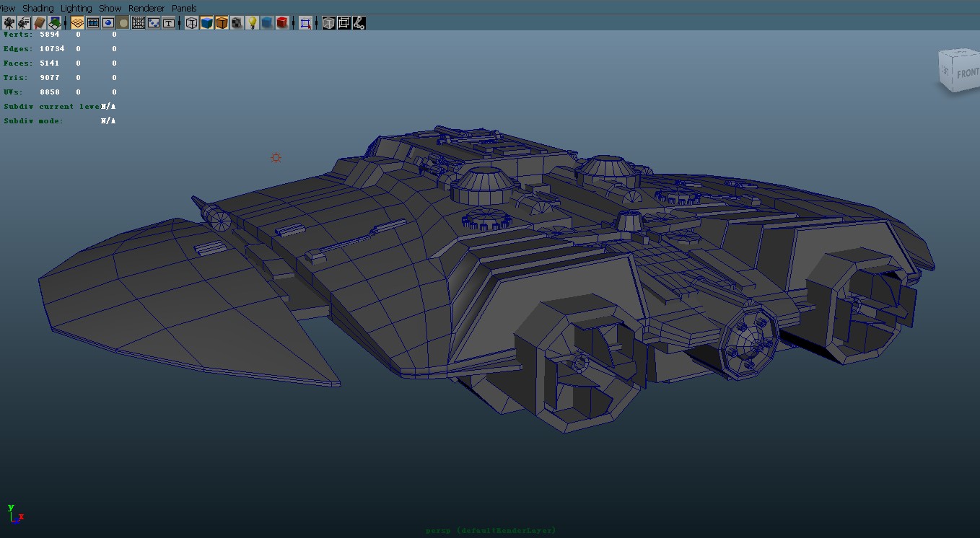Open the Panels menu

tap(184, 8)
